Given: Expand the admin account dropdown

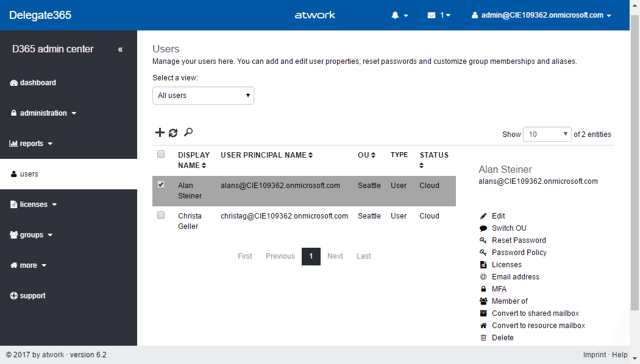Looking at the screenshot, I should click(541, 15).
